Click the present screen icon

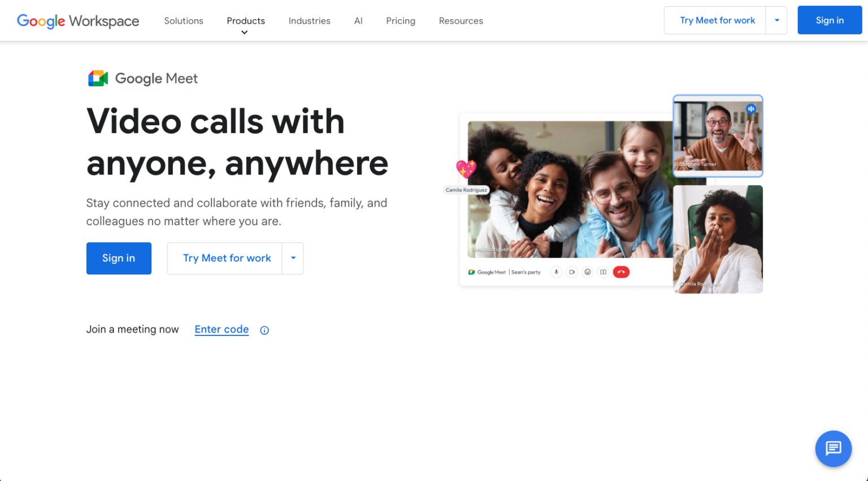coord(603,272)
